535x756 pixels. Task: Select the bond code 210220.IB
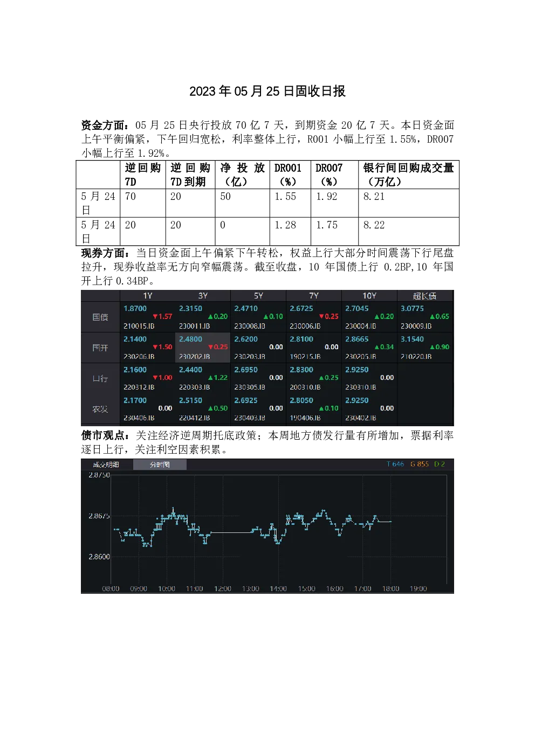click(416, 357)
